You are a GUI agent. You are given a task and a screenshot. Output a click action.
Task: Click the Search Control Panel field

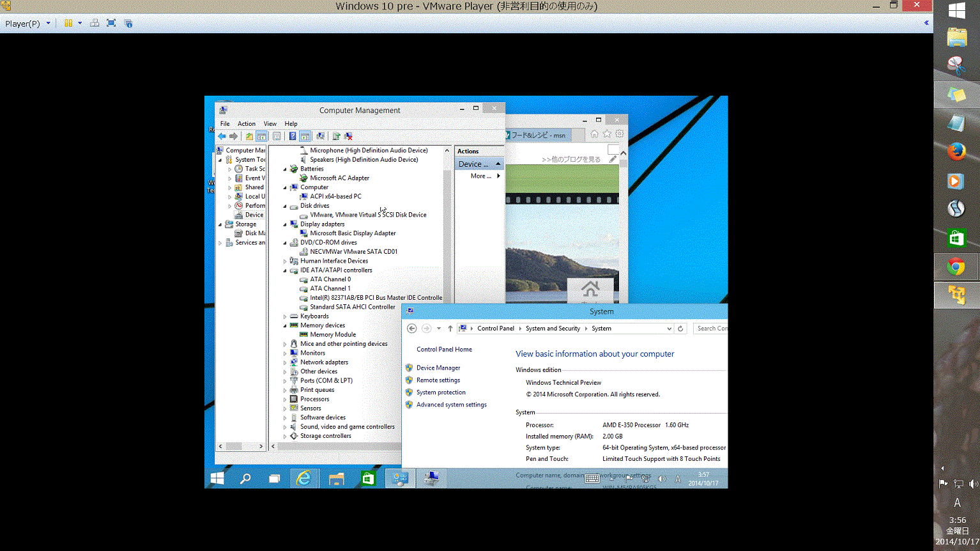712,329
